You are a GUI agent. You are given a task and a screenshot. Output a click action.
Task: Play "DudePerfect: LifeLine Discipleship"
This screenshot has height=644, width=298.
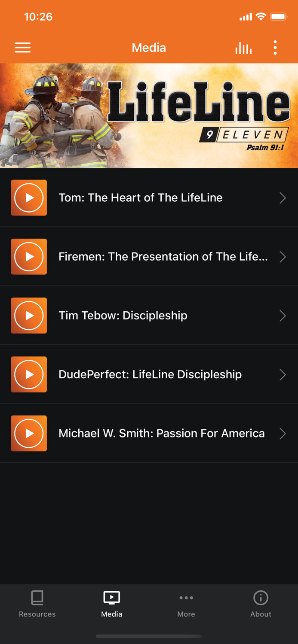point(28,374)
